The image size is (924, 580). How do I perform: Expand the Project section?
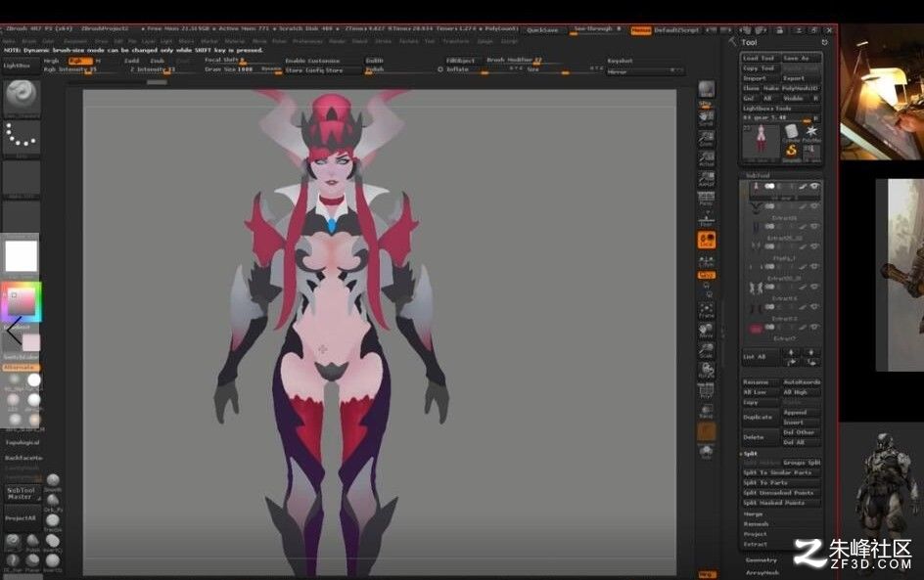tap(755, 534)
